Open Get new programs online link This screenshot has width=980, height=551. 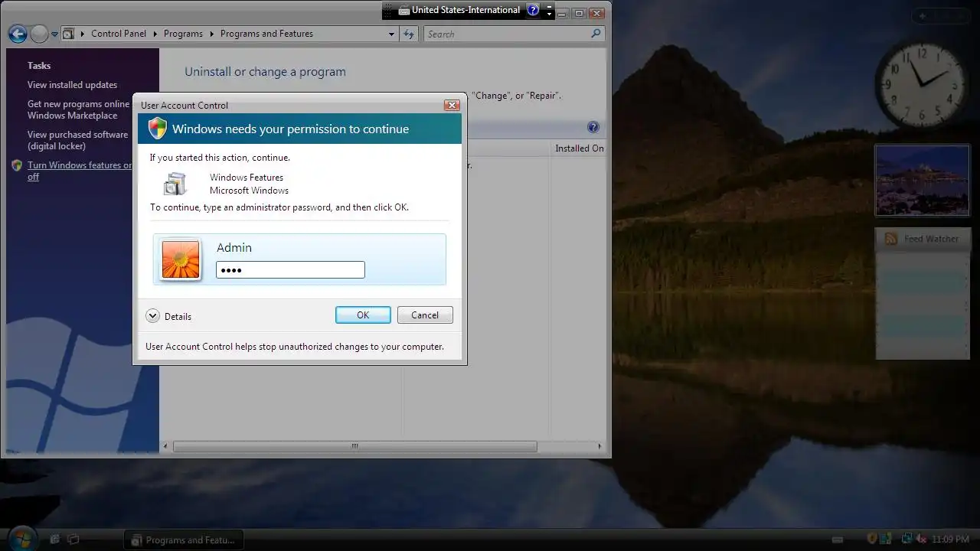point(79,109)
